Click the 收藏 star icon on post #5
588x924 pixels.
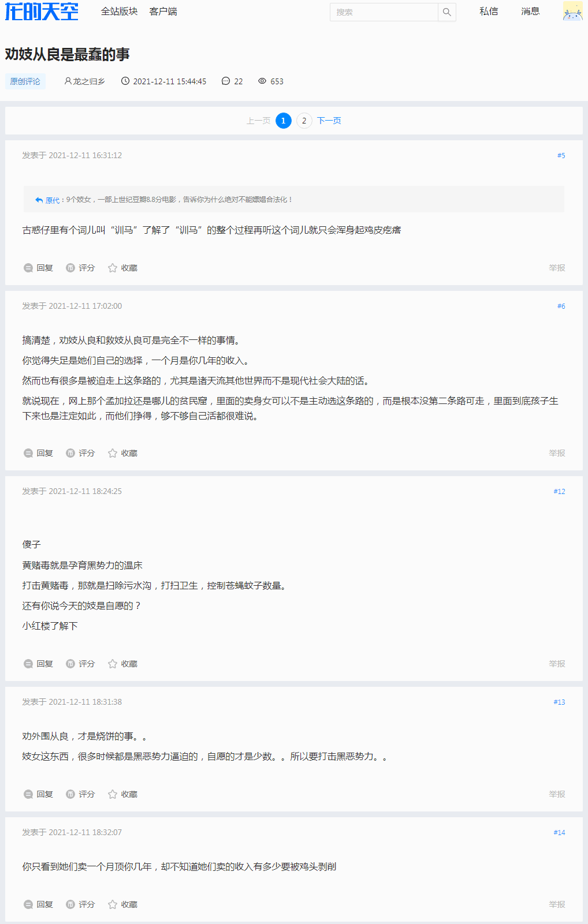point(113,268)
